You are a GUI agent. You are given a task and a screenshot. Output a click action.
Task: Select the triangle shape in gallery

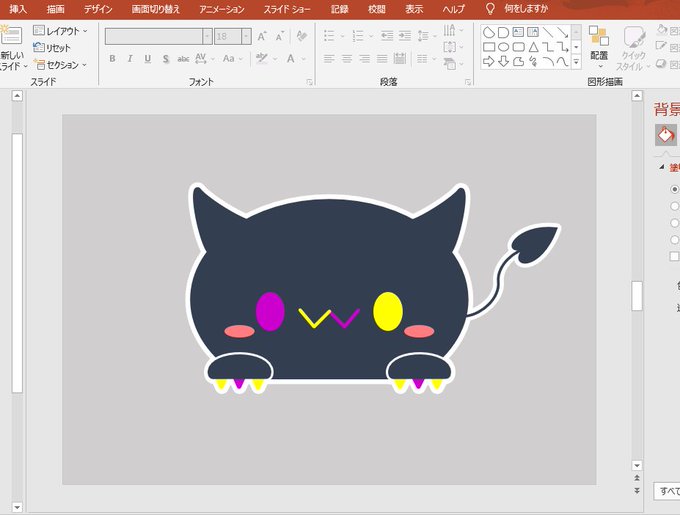tap(533, 47)
